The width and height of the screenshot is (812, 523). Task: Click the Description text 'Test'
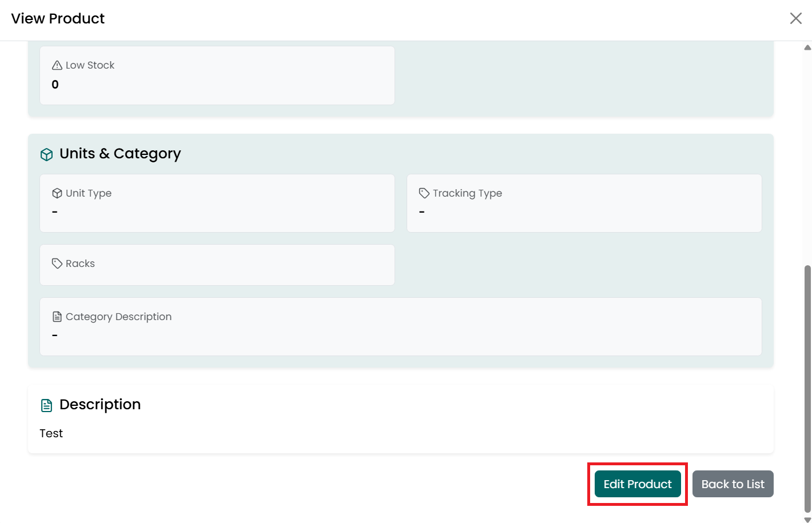(x=51, y=433)
